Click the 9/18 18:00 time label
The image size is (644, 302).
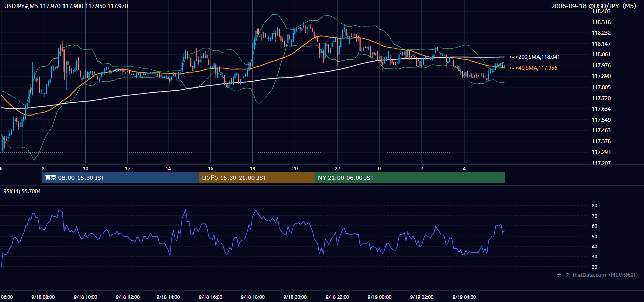click(x=253, y=297)
